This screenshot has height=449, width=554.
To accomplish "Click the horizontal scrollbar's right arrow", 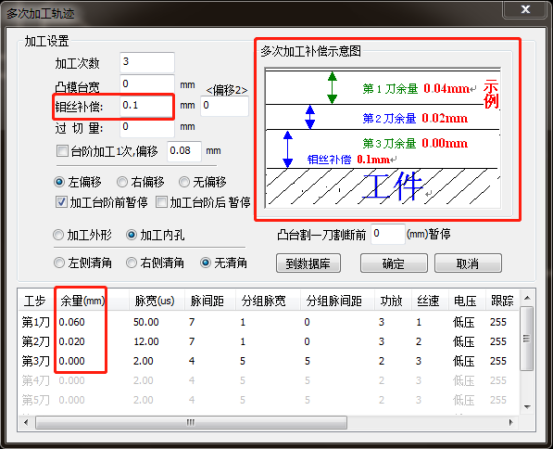I will point(511,422).
